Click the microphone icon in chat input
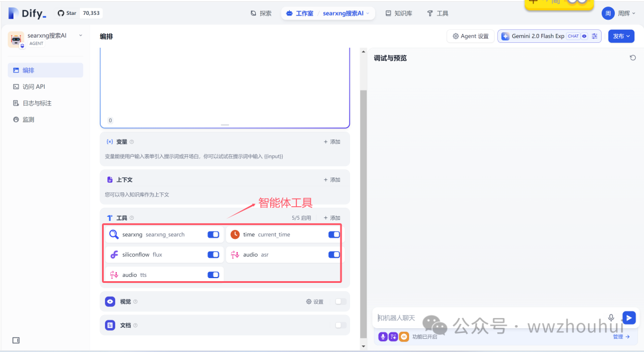Viewport: 644px width, 352px height. pos(611,318)
